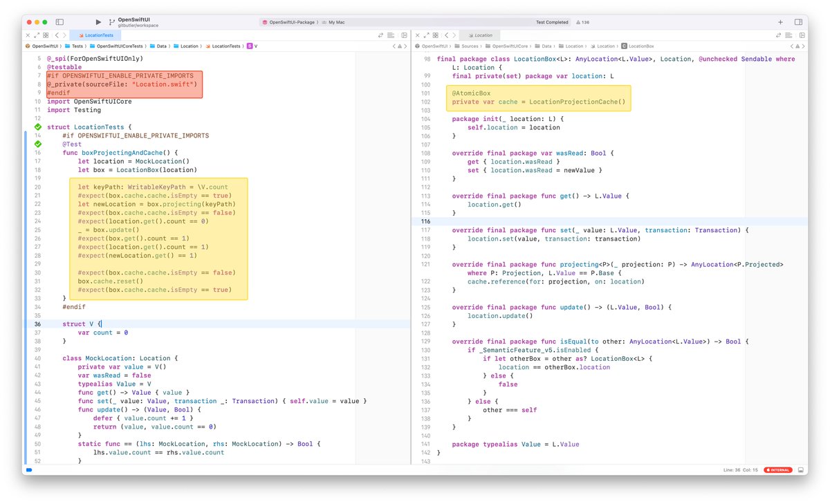The width and height of the screenshot is (830, 504).
Task: Toggle the navigator sidebar in toolbar
Action: 59,22
